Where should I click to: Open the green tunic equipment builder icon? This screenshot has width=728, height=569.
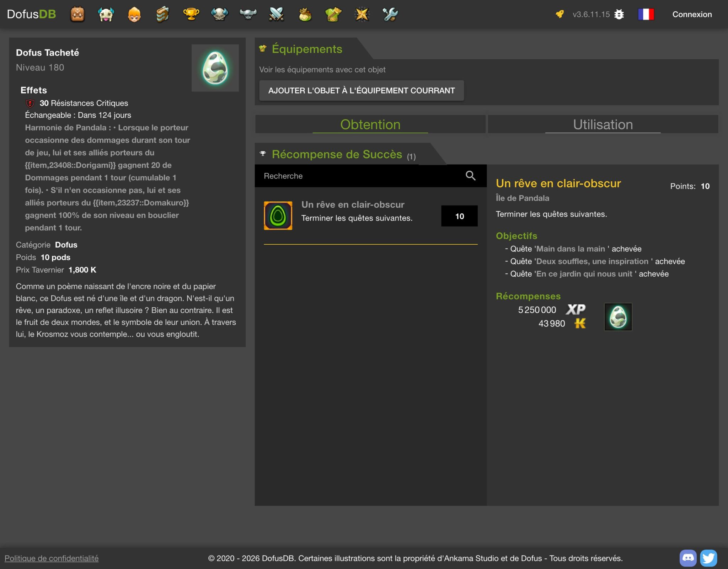click(x=333, y=14)
